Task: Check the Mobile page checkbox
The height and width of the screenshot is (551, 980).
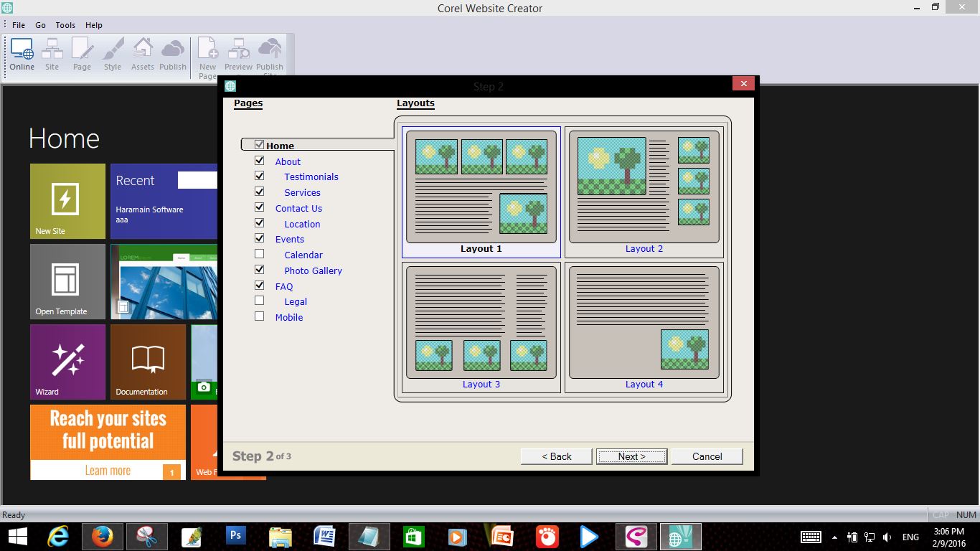Action: [260, 316]
